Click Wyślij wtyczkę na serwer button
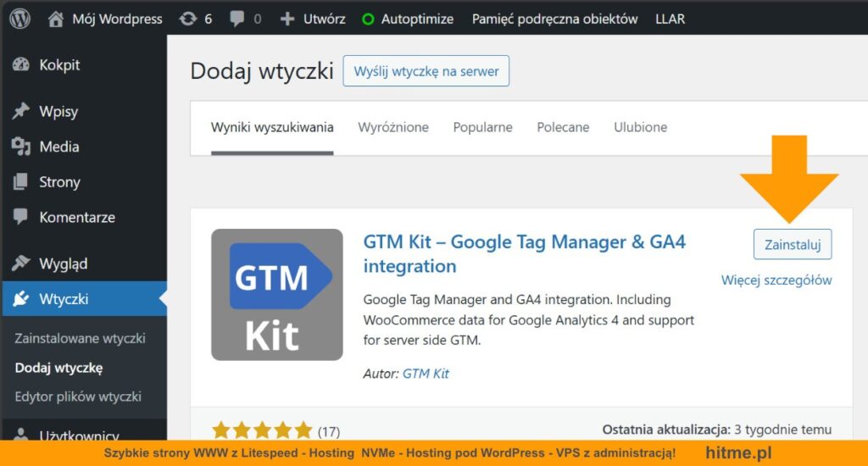 click(x=426, y=71)
